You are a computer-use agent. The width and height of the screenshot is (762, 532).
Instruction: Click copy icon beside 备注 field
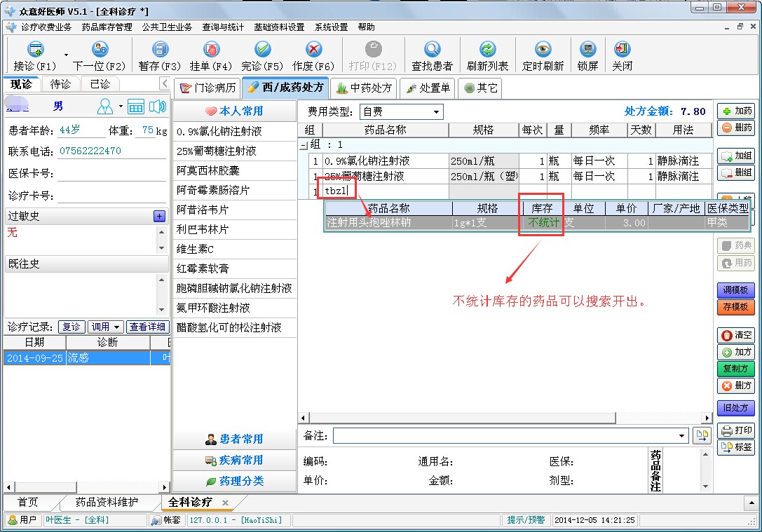(702, 436)
